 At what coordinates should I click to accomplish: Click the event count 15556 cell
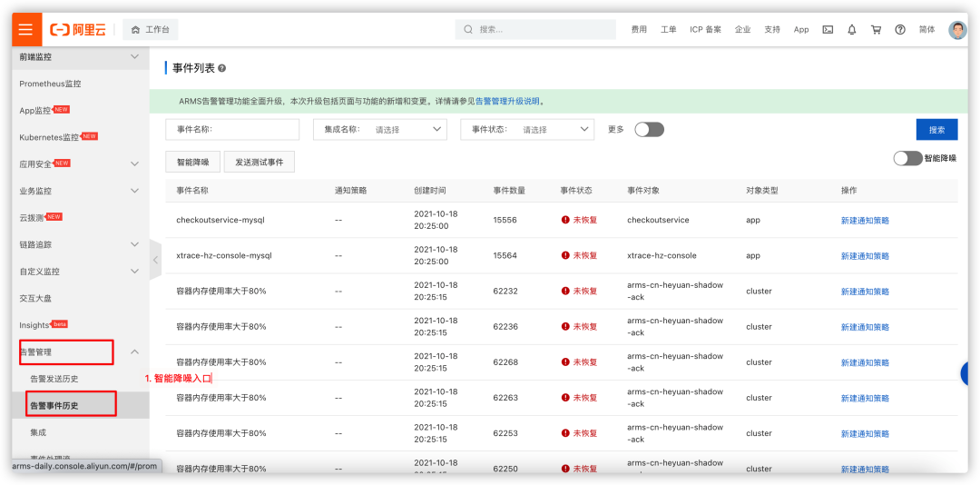tap(505, 221)
